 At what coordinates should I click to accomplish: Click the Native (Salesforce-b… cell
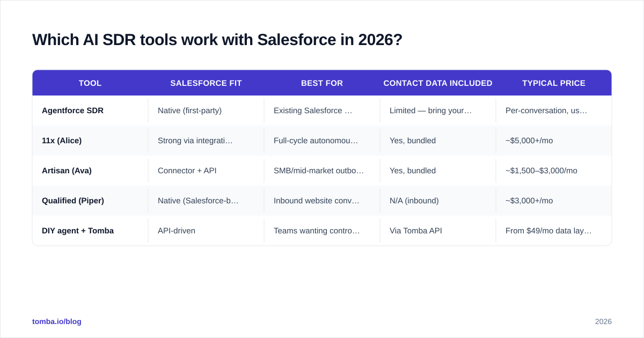[206, 201]
